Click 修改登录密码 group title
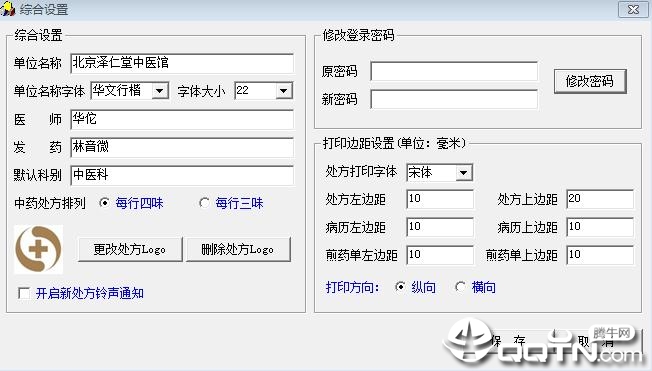 358,35
